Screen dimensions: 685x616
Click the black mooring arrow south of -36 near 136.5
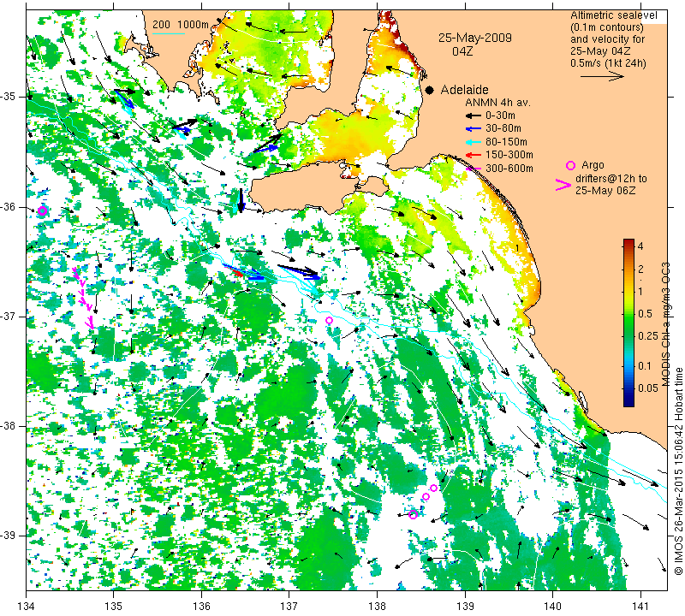tap(241, 200)
